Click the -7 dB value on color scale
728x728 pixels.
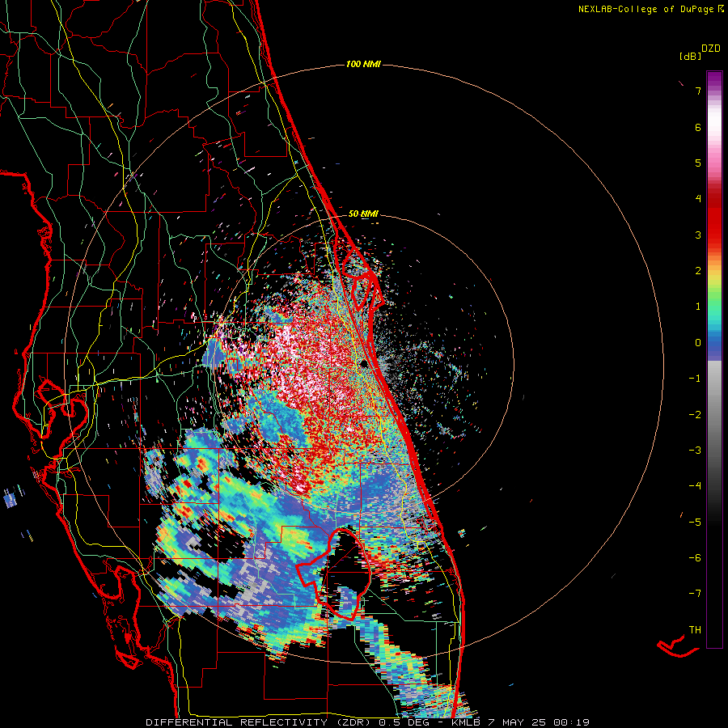click(695, 594)
